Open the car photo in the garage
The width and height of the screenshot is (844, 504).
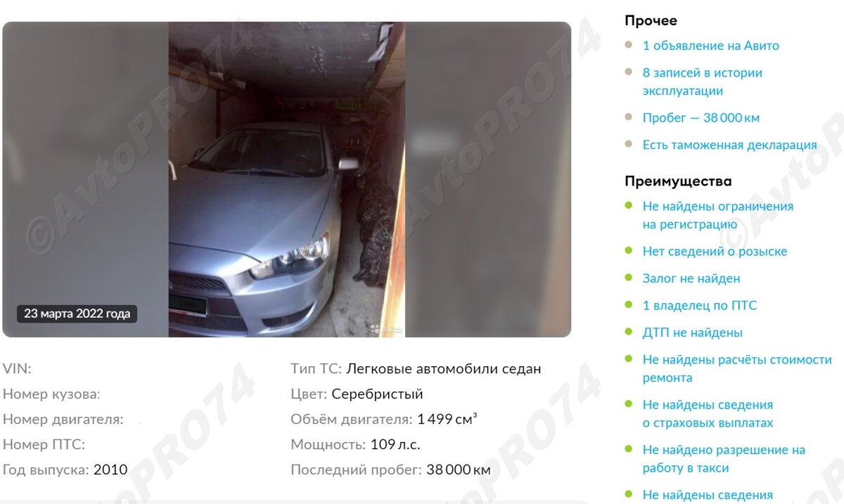coord(287,179)
